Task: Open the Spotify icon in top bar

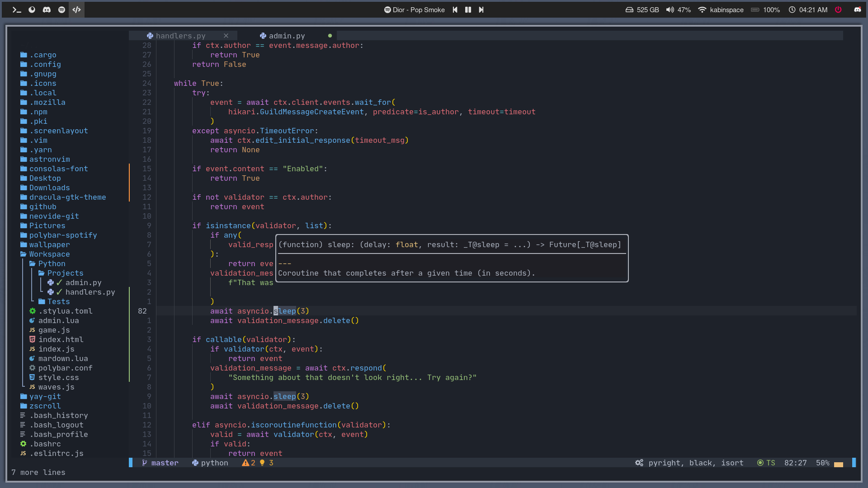Action: point(61,9)
